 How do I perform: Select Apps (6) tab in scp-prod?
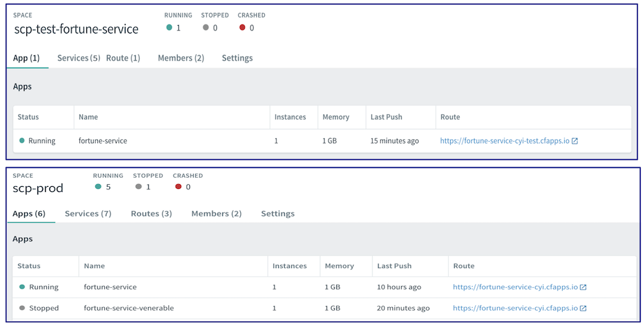click(x=29, y=213)
